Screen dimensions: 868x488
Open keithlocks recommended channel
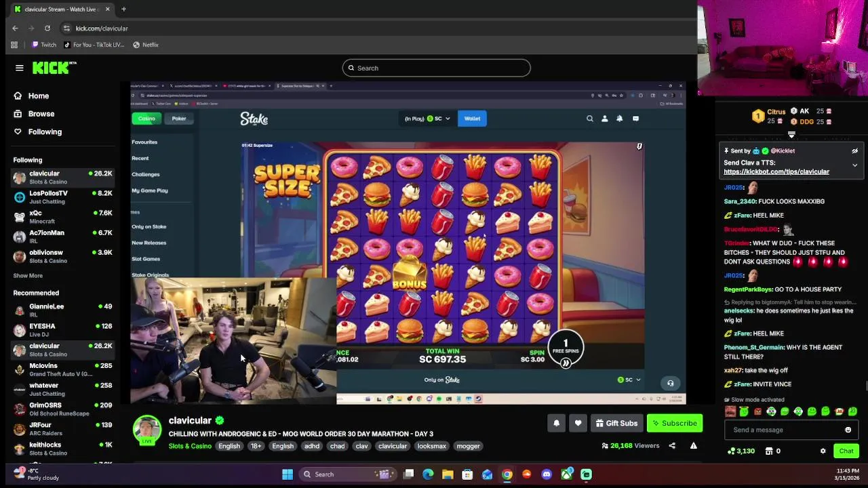pos(62,448)
